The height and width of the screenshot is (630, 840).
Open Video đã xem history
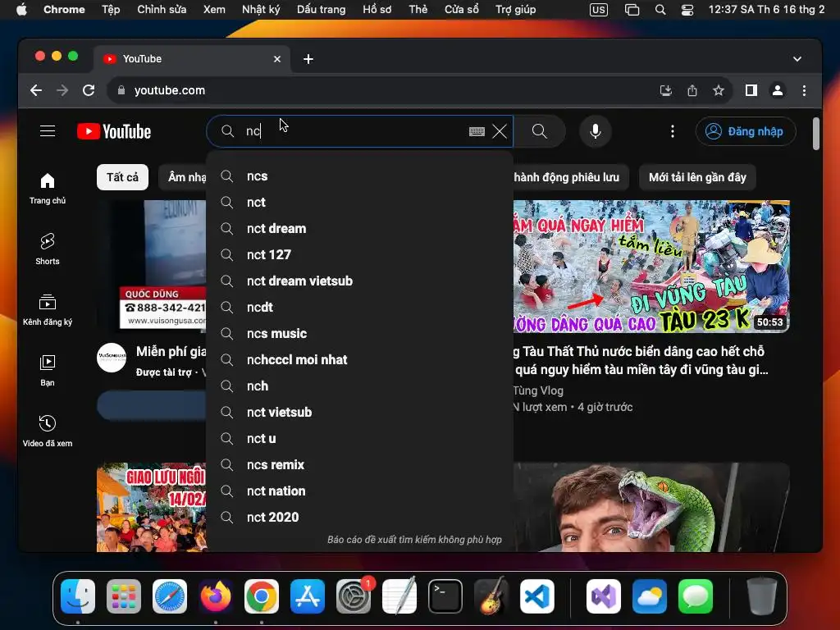[x=48, y=431]
